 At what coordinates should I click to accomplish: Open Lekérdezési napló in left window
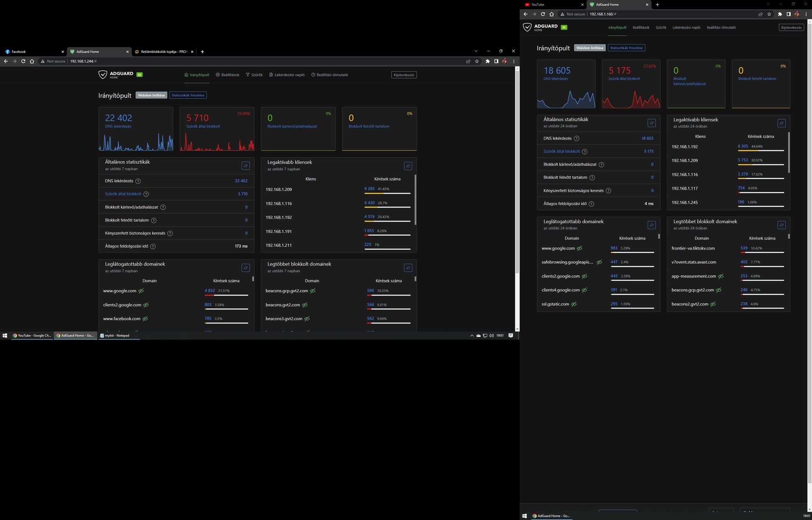pos(287,75)
